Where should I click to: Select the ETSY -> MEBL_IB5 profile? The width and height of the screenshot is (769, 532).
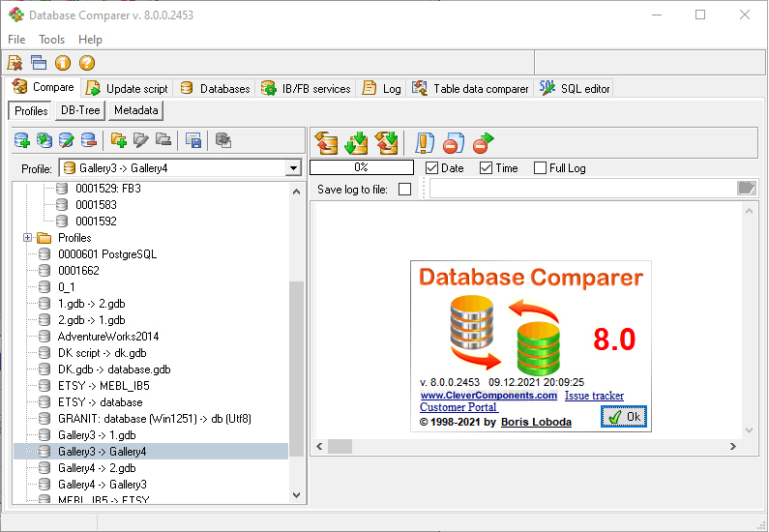click(x=104, y=386)
